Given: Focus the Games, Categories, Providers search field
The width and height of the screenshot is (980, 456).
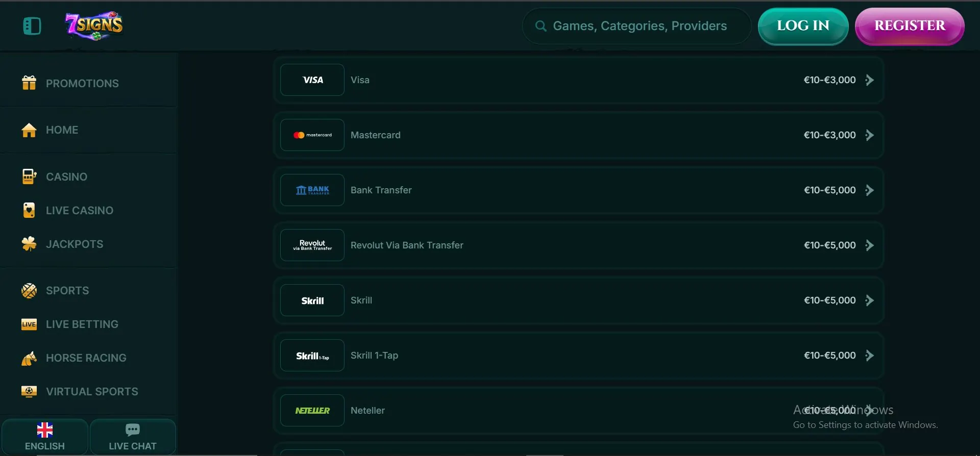Looking at the screenshot, I should tap(636, 26).
